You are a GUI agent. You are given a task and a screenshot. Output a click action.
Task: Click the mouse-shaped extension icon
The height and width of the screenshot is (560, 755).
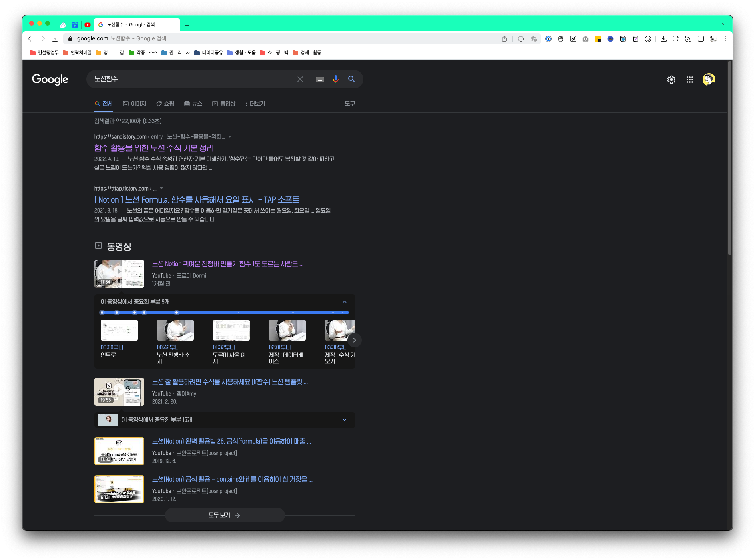[x=561, y=39]
